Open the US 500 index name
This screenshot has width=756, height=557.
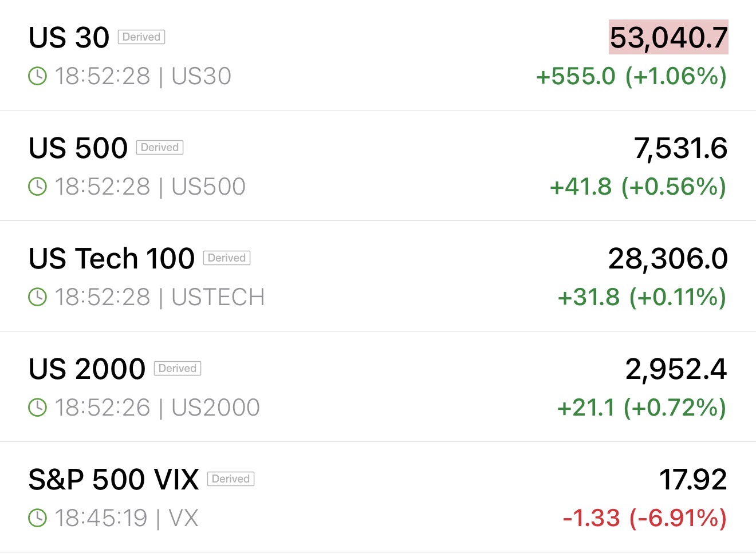tap(78, 148)
